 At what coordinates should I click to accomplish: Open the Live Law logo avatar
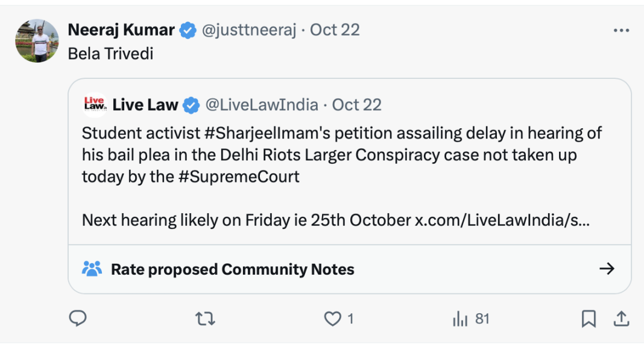tap(95, 105)
